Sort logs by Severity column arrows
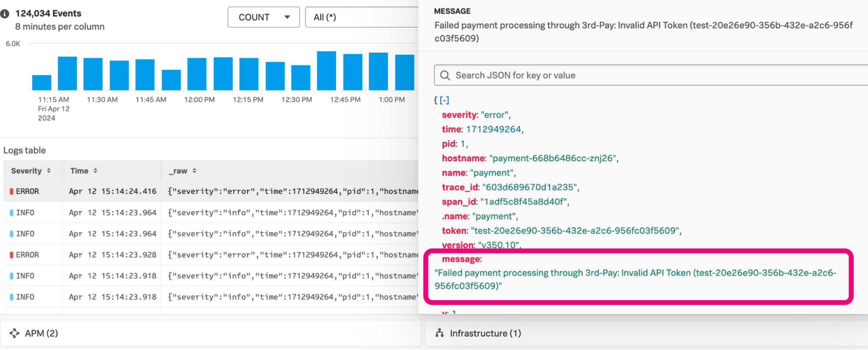This screenshot has height=350, width=868. tap(49, 171)
